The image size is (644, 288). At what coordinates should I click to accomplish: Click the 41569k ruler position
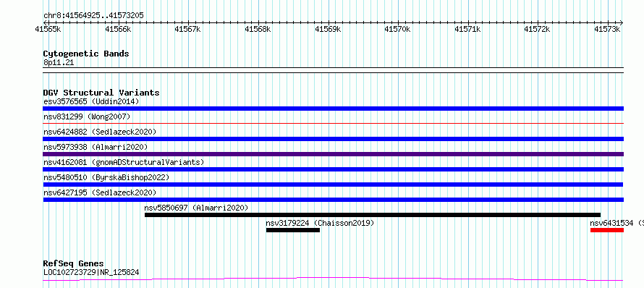[328, 29]
